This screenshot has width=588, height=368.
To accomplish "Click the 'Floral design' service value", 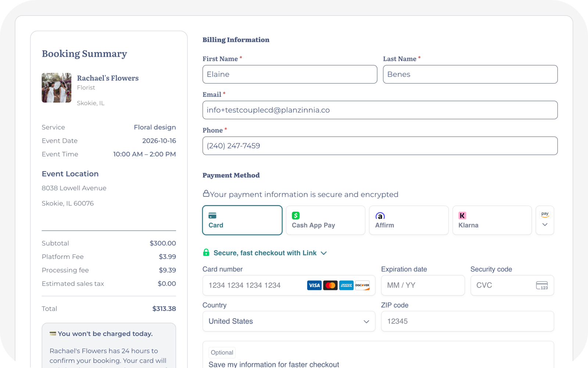I will [x=155, y=127].
